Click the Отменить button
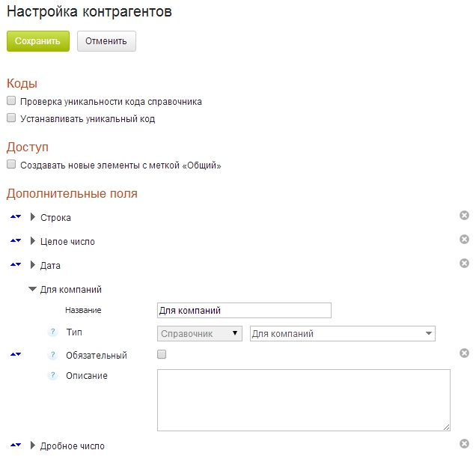Screen dimensions: 476x456 (x=106, y=41)
